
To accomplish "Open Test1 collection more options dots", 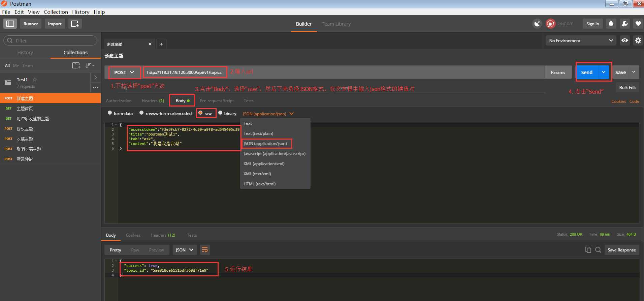I will tap(96, 87).
